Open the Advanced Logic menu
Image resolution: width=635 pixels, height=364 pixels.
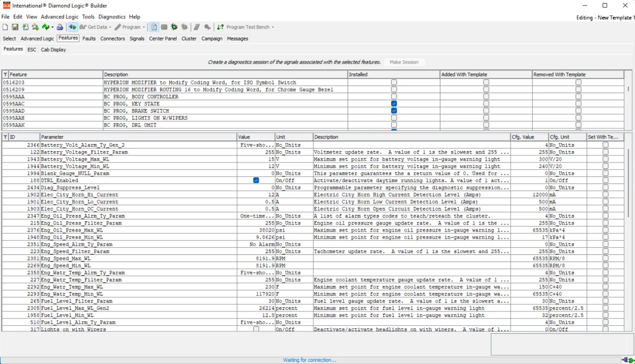(60, 17)
